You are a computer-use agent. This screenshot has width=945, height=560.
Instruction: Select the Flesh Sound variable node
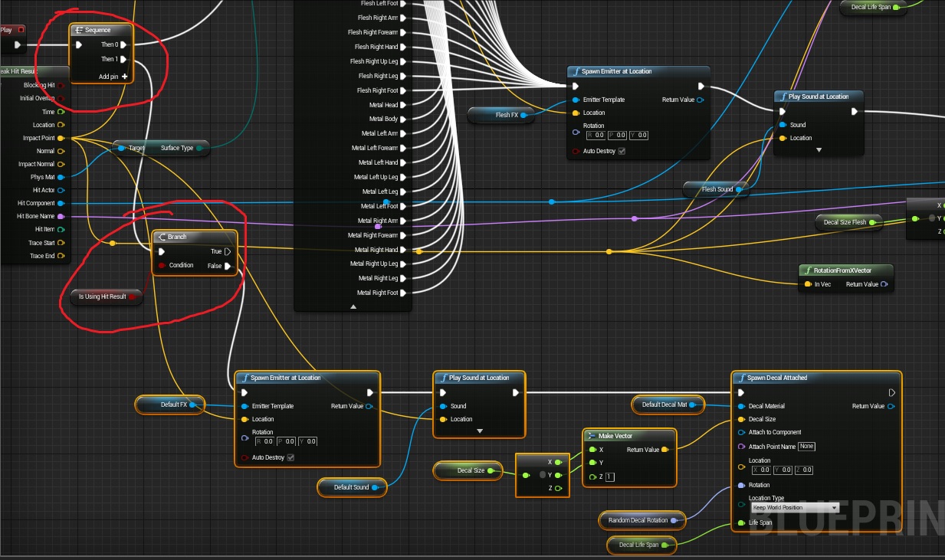coord(717,189)
